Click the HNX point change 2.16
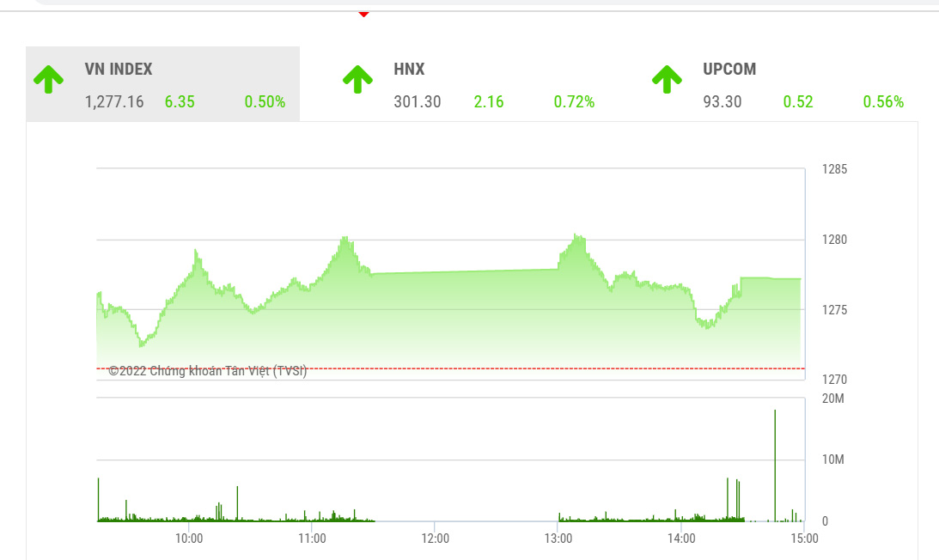 tap(489, 102)
